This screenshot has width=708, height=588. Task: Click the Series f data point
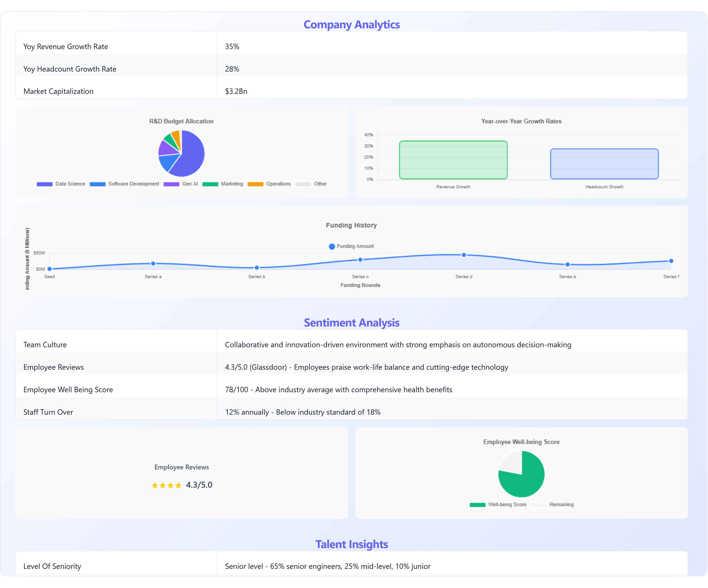[671, 261]
